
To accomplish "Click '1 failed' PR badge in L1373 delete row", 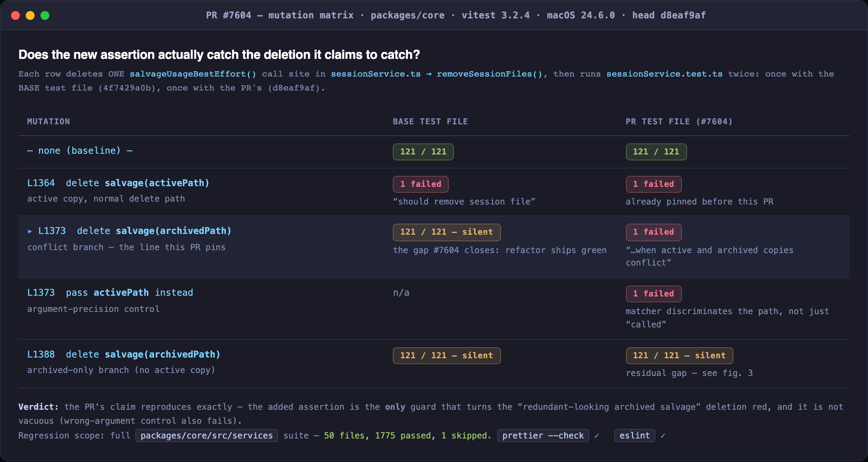I will coord(654,232).
